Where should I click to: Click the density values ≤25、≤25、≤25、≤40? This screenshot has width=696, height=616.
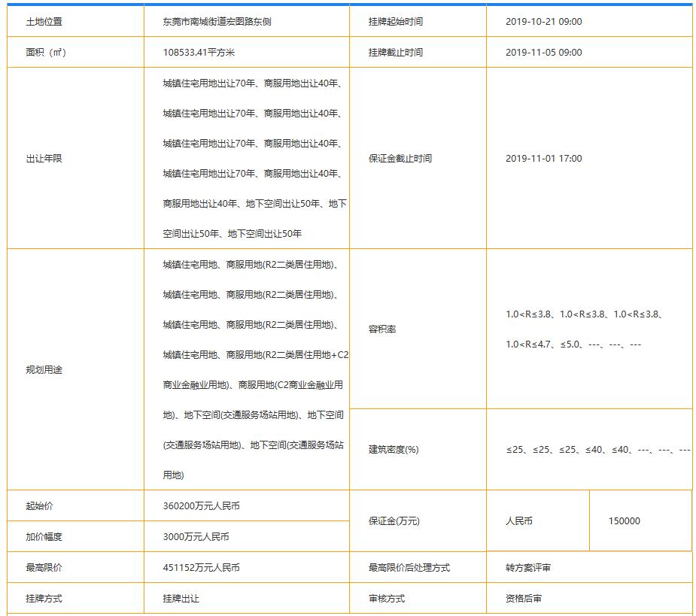click(598, 450)
